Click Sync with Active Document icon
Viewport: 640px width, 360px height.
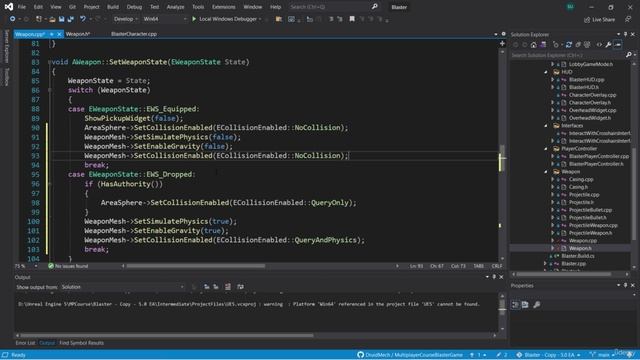coord(569,44)
